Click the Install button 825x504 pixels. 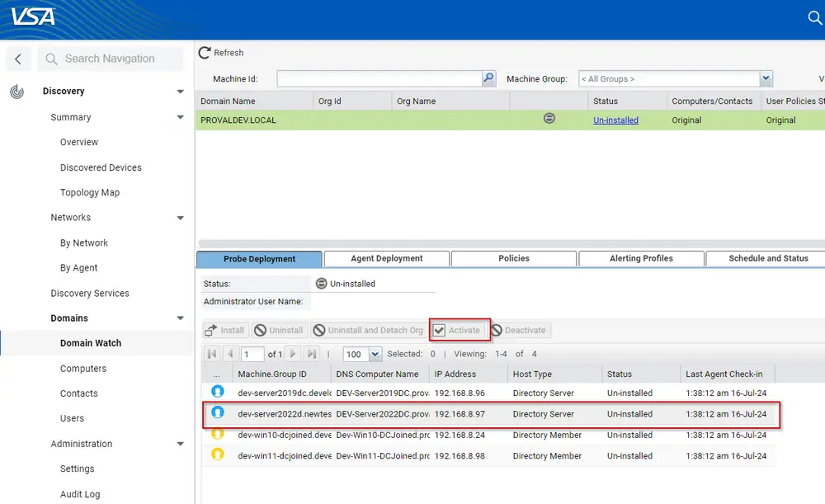(x=224, y=331)
